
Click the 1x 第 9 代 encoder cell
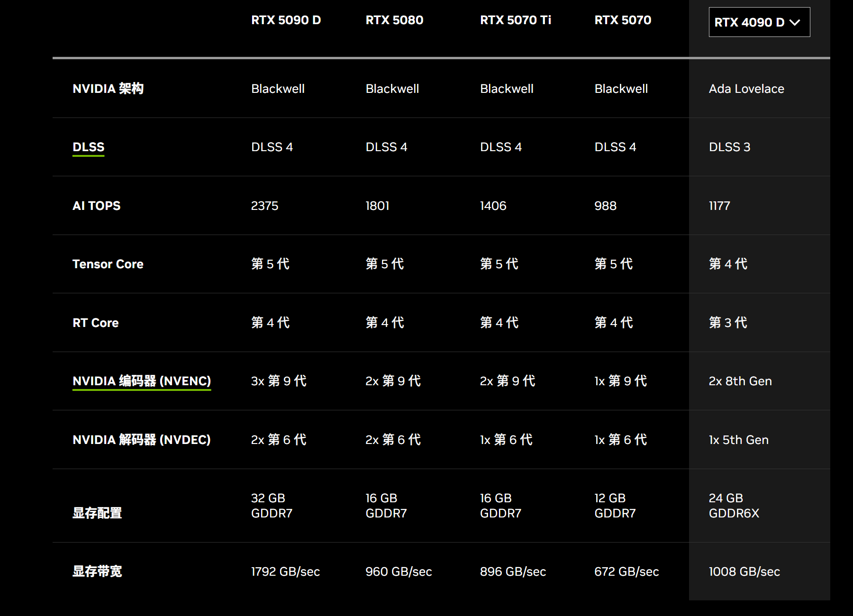click(621, 381)
